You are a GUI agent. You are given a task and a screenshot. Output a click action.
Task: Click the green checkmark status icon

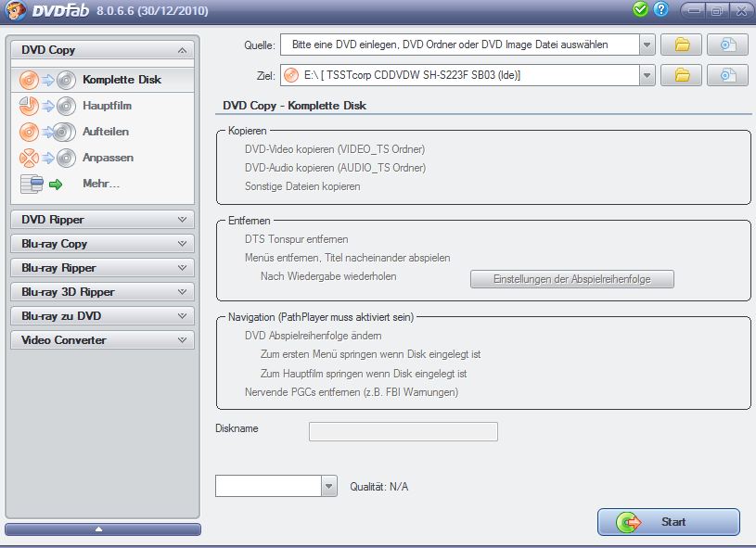pos(640,9)
